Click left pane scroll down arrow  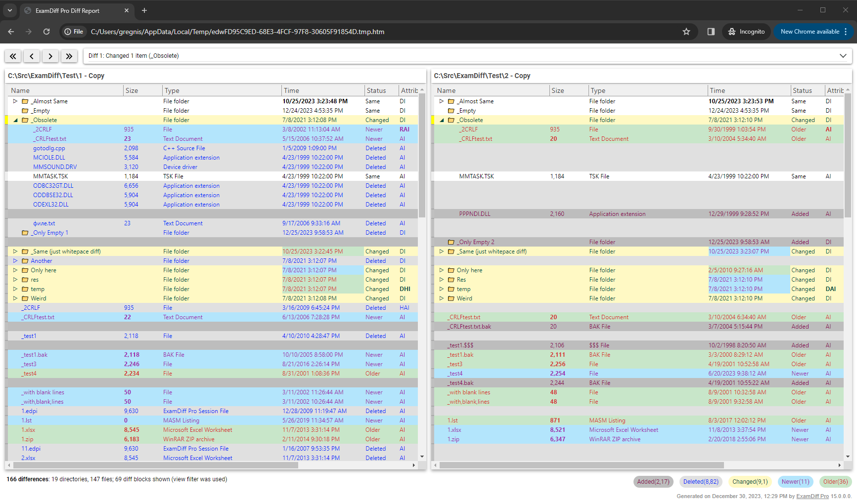[x=422, y=457]
